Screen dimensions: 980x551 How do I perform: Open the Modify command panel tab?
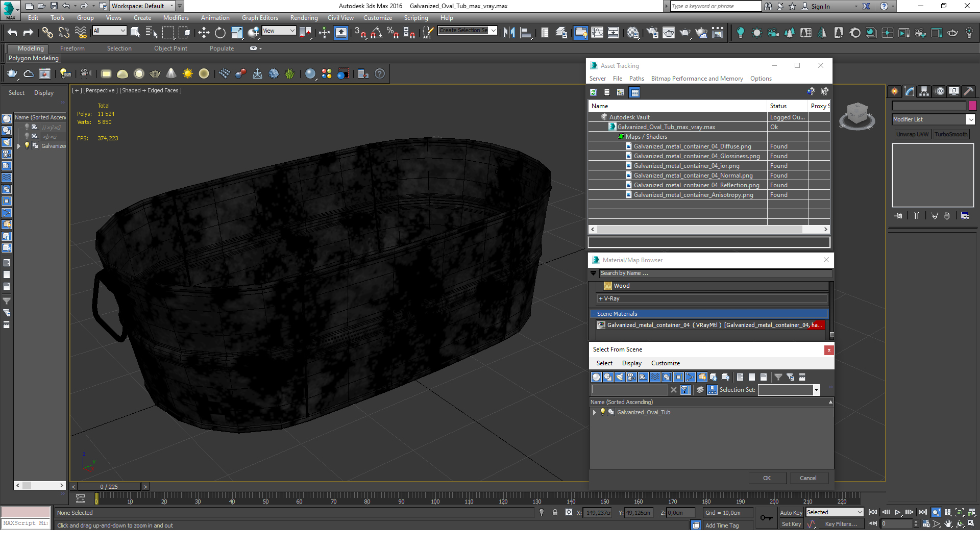coord(910,91)
